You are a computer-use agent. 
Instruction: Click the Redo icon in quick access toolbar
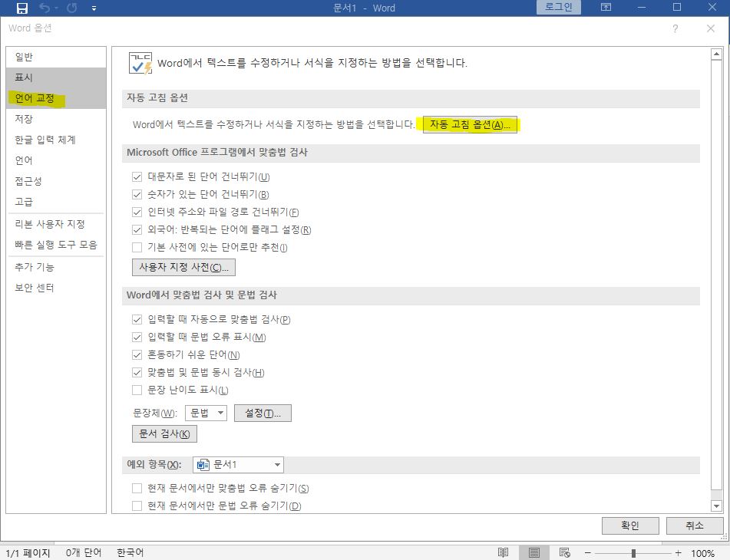(71, 8)
